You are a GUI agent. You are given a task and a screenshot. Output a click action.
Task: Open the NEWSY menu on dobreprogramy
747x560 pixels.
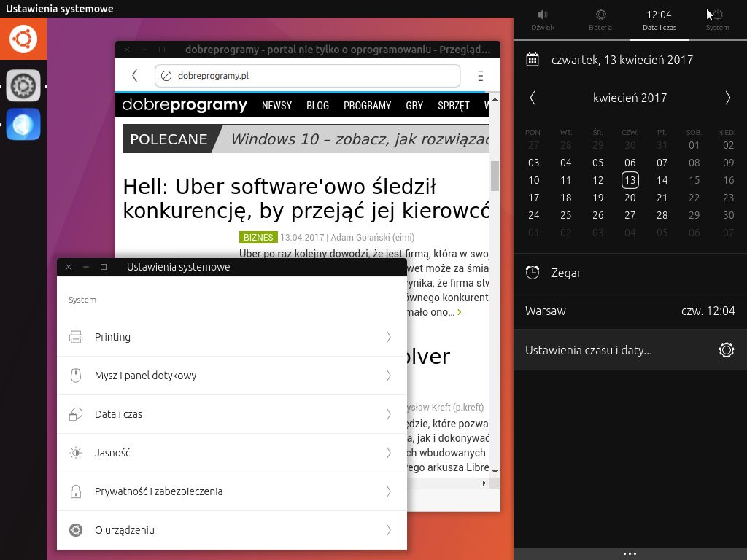click(276, 105)
